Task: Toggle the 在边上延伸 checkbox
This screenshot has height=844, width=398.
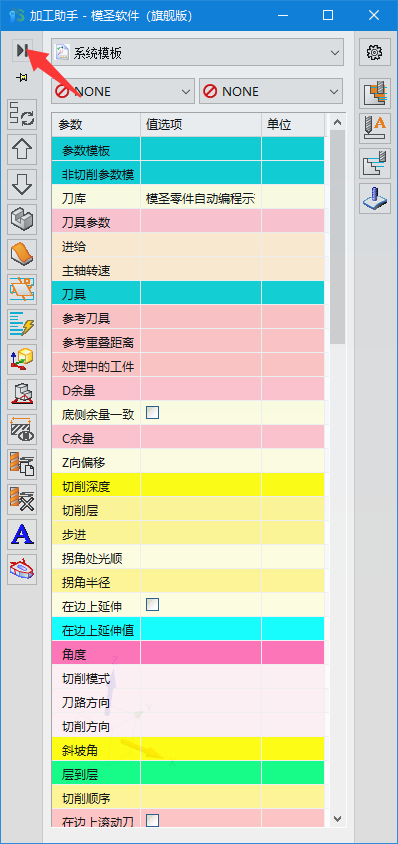Action: point(153,604)
